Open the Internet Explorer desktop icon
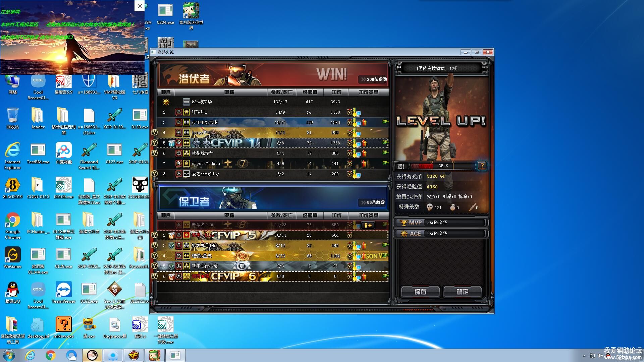This screenshot has height=362, width=644. pos(13,156)
